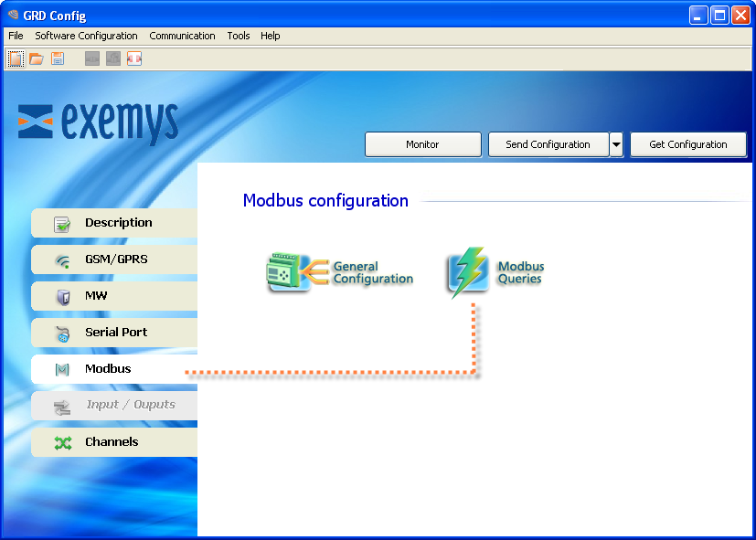Click the red connection toolbar icon
Screen dimensions: 756x540
[x=134, y=59]
